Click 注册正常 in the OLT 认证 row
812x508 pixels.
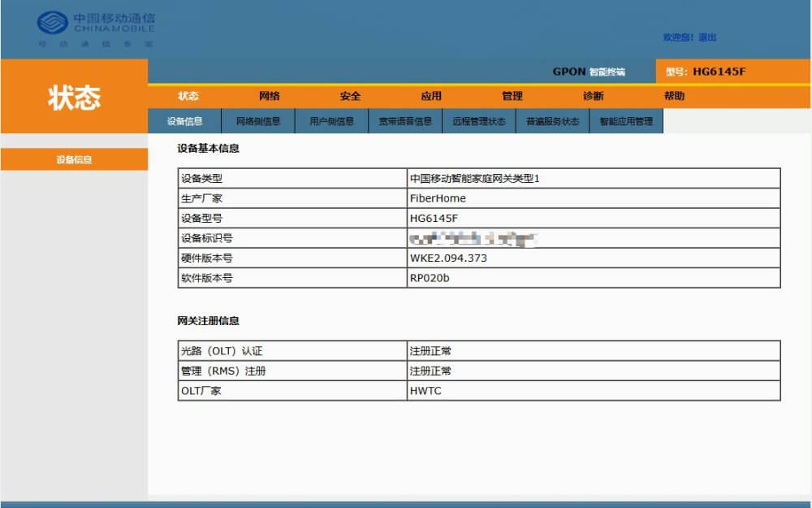coord(430,351)
